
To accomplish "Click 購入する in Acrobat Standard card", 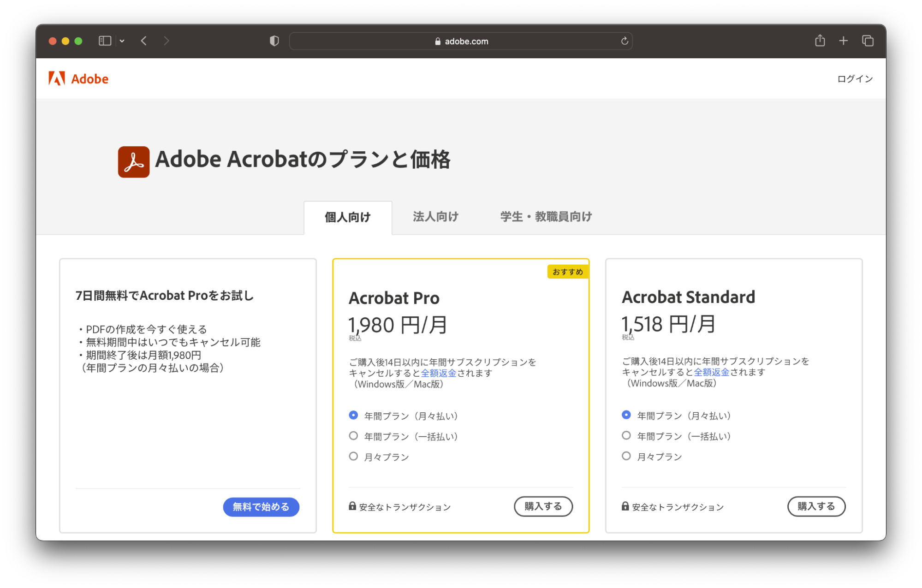I will [816, 506].
